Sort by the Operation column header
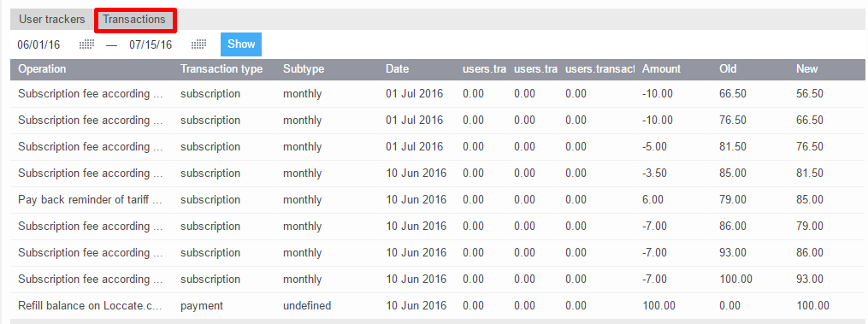This screenshot has width=868, height=324. click(x=42, y=69)
